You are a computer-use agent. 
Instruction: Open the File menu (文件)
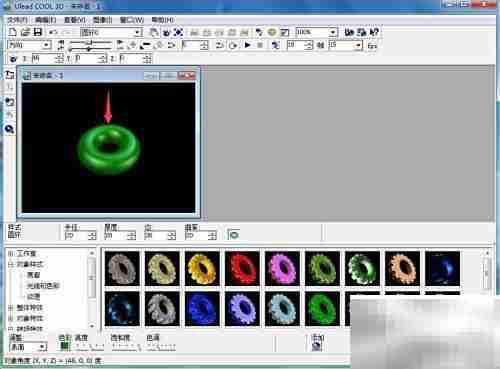click(17, 20)
